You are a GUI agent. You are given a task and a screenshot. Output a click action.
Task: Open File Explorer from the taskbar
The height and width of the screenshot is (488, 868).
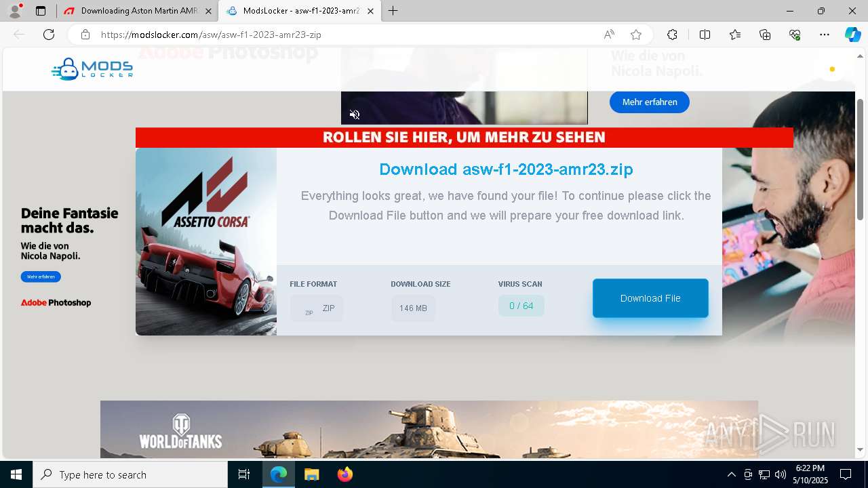(311, 474)
